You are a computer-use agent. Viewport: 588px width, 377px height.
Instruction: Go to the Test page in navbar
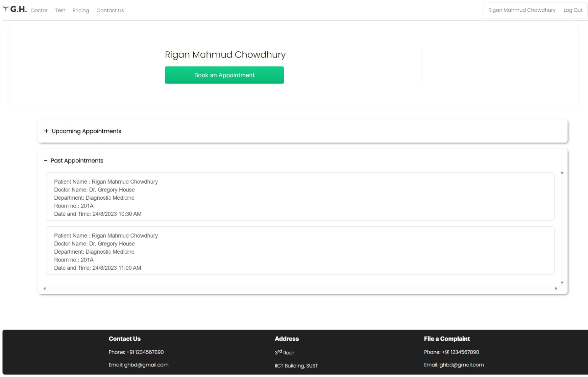(60, 11)
